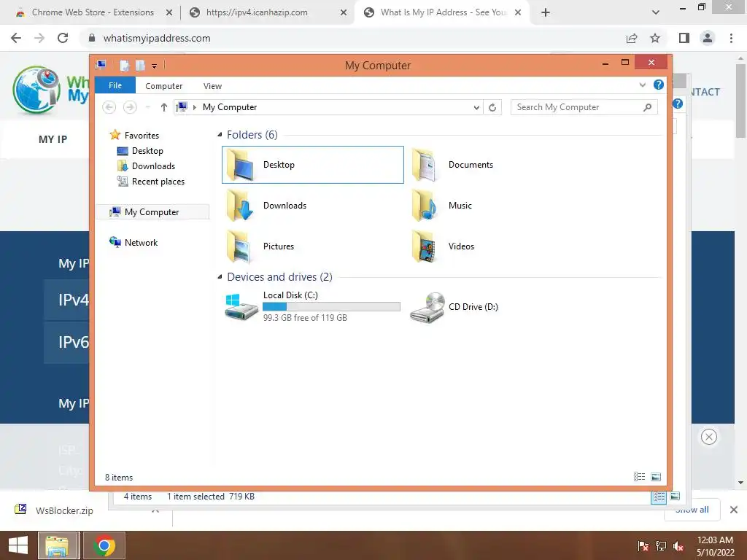
Task: Switch to large icons view in My Computer
Action: pos(656,477)
